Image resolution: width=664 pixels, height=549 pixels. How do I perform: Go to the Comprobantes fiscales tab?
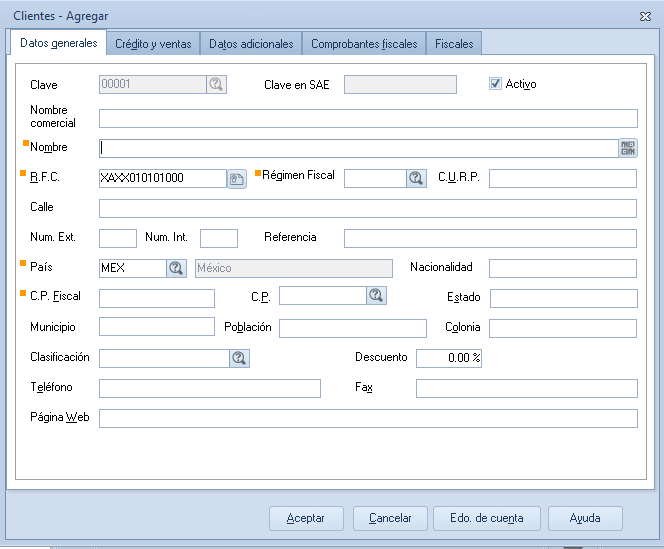click(x=364, y=44)
